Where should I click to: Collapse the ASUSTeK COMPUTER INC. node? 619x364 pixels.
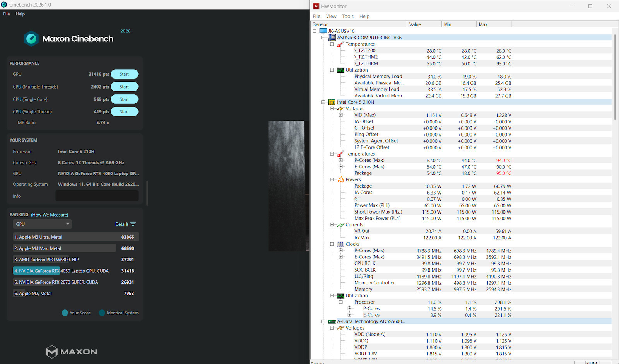[x=323, y=38]
